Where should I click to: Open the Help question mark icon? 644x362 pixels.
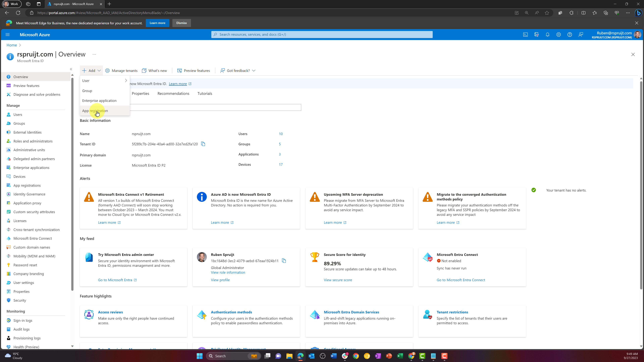coord(570,35)
